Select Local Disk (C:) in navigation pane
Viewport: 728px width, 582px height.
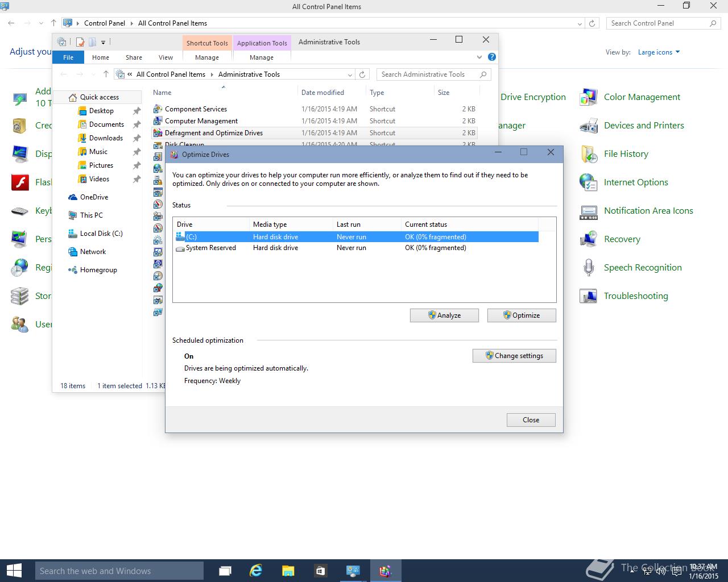(x=101, y=234)
